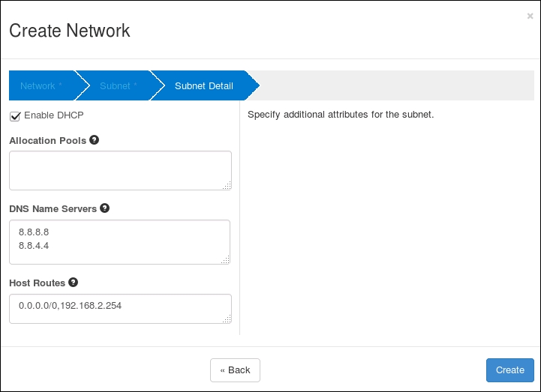Select the Subnet Detail step tab
The height and width of the screenshot is (392, 541).
click(x=203, y=86)
